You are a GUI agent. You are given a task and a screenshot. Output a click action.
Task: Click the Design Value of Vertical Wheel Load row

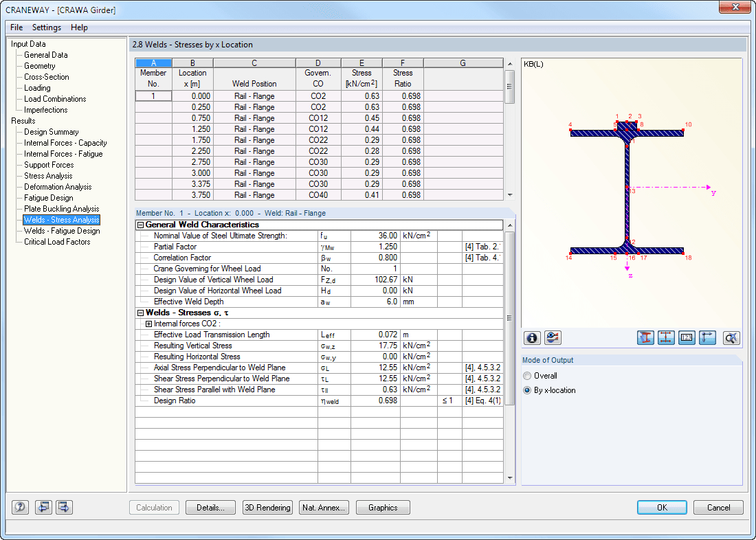click(x=319, y=280)
